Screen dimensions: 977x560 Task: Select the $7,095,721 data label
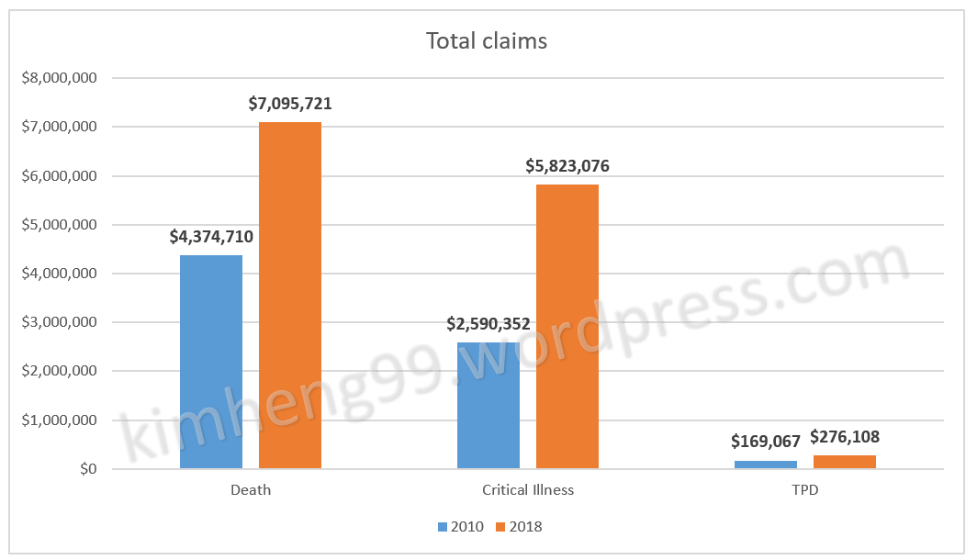(x=290, y=104)
